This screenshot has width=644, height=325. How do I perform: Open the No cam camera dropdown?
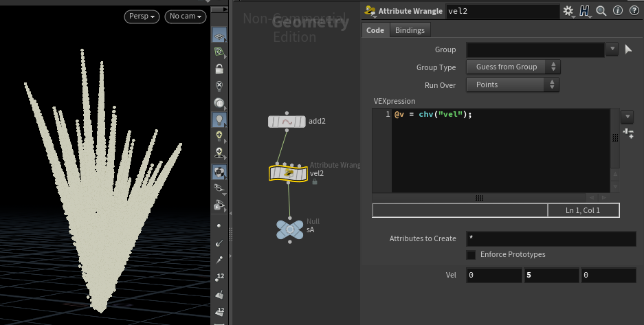[x=186, y=16]
